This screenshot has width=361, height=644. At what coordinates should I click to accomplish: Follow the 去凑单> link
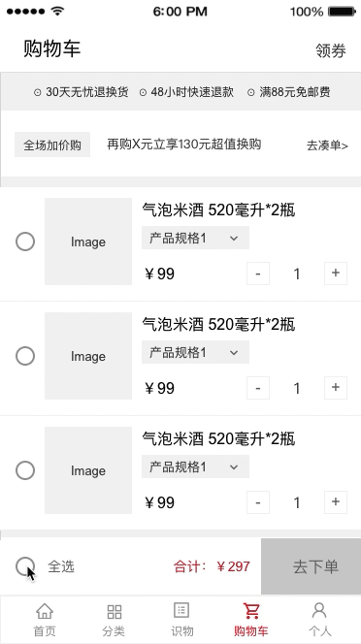tap(327, 145)
